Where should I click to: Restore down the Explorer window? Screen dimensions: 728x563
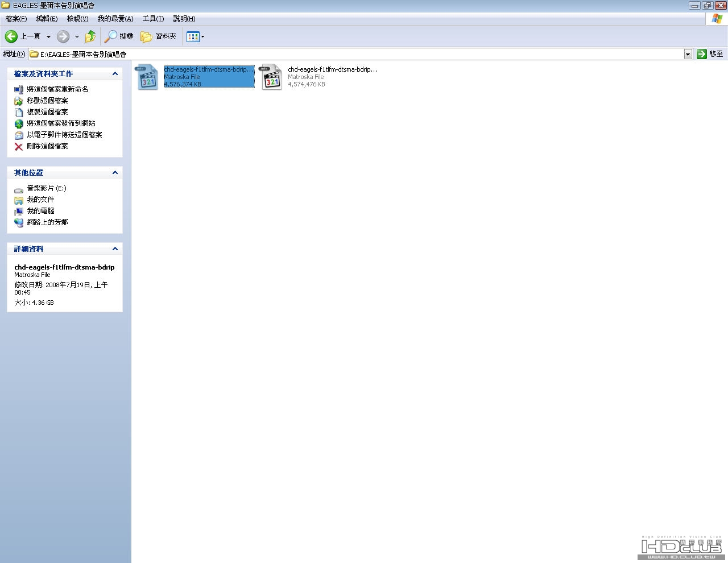coord(707,5)
